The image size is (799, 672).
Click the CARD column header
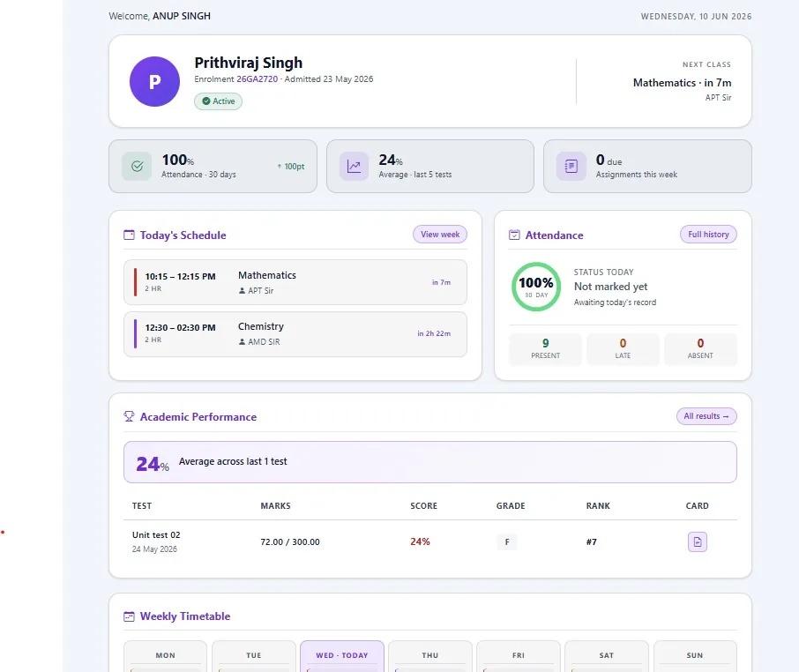click(697, 506)
